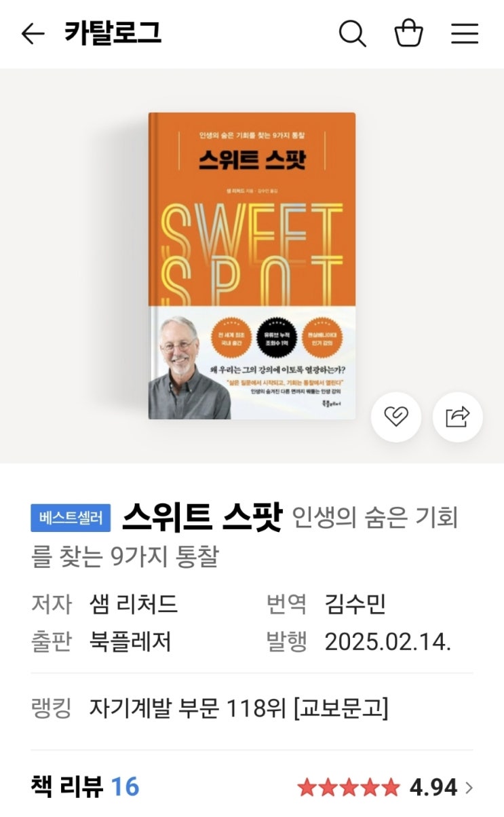Image resolution: width=504 pixels, height=817 pixels.
Task: Open the 책 리뷰 16 section
Action: tap(85, 787)
